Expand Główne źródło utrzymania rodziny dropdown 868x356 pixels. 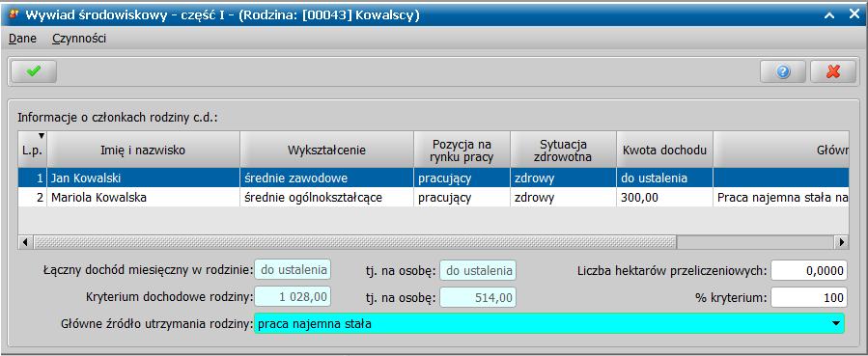(x=836, y=324)
